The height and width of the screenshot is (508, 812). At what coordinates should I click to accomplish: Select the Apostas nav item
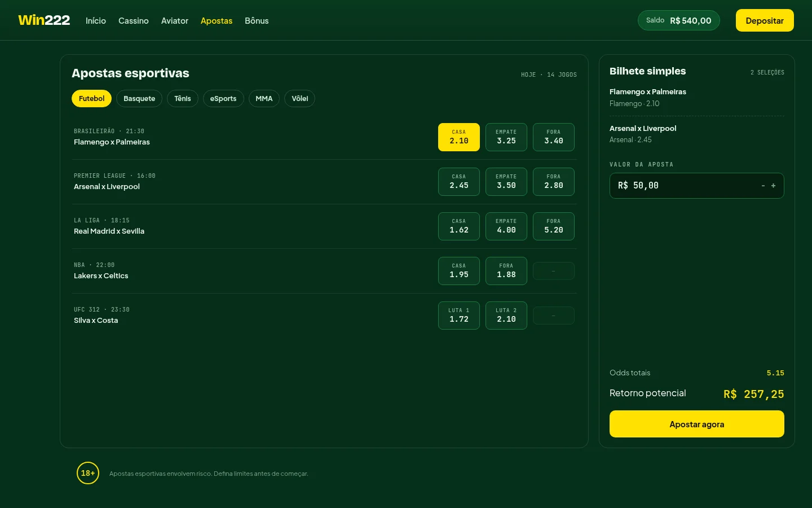(217, 21)
